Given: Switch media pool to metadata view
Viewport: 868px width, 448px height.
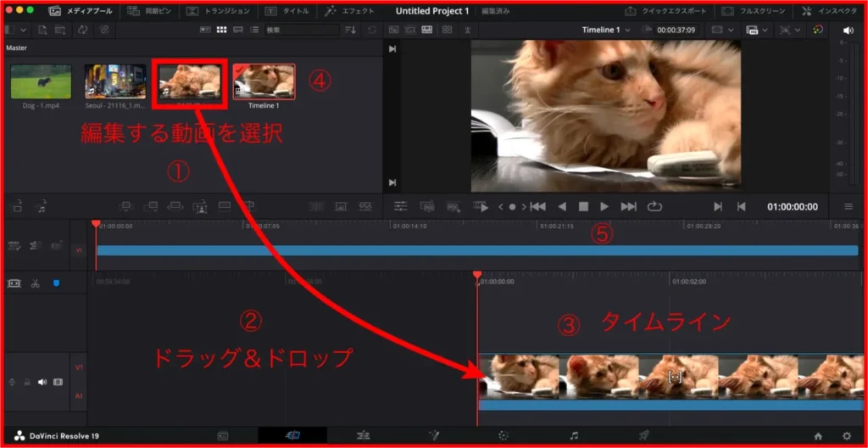Looking at the screenshot, I should [x=204, y=30].
